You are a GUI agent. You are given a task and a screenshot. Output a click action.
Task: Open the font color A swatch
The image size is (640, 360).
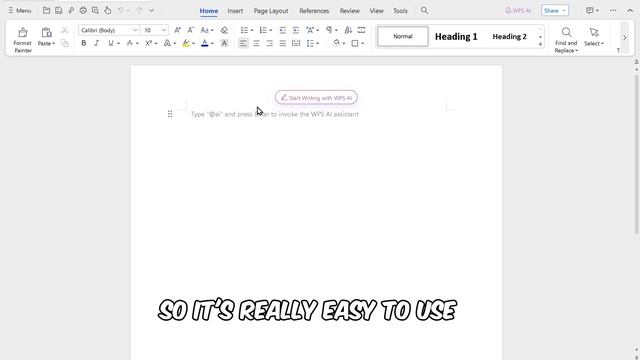[x=205, y=43]
